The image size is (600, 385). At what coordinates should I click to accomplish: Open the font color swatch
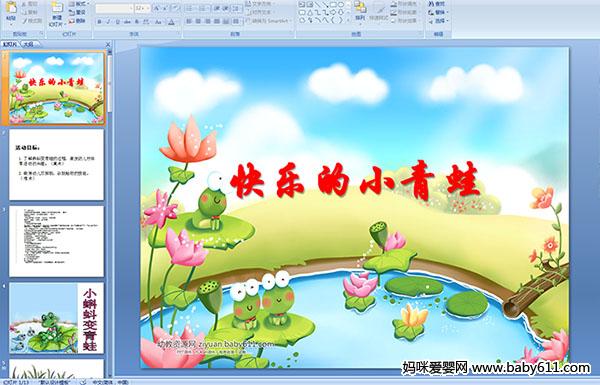click(171, 22)
